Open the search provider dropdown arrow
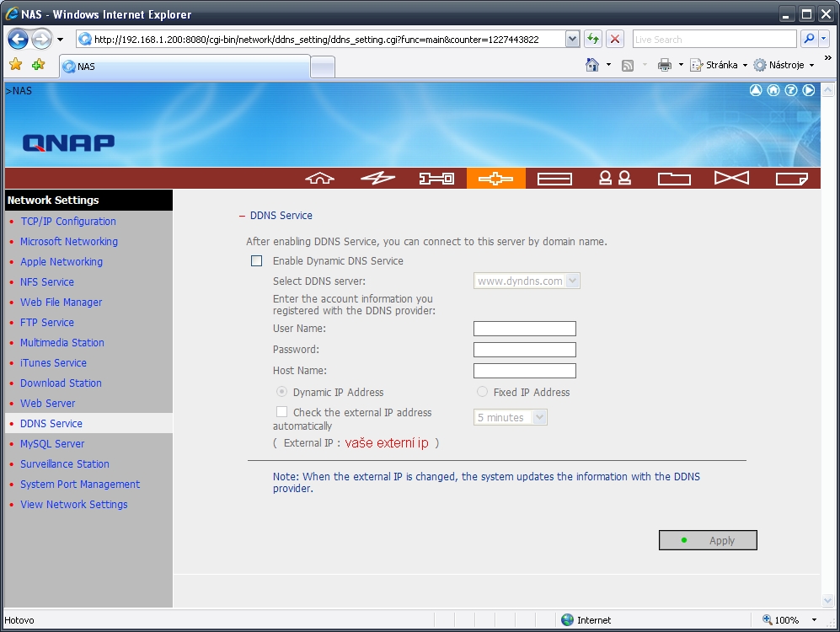This screenshot has height=632, width=840. click(823, 39)
